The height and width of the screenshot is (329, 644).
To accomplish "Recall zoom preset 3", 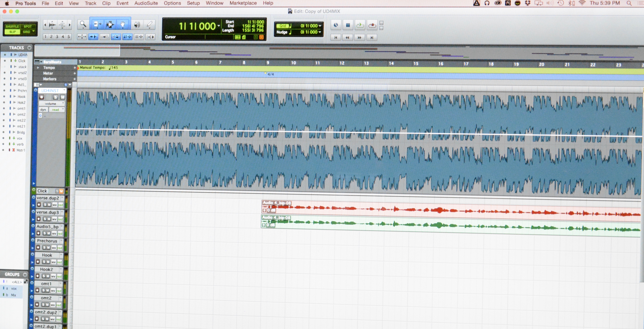I will coord(57,37).
